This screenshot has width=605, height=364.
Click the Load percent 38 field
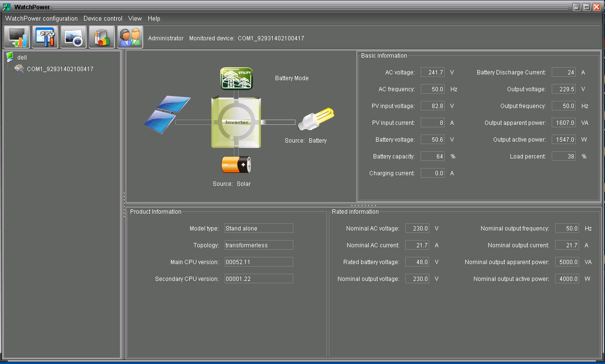pos(564,156)
